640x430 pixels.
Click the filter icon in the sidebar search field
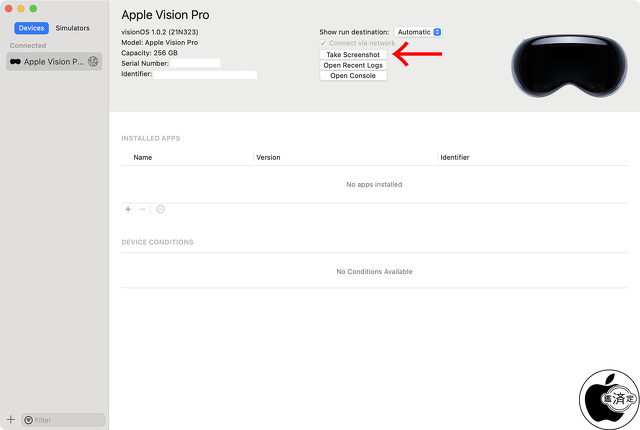(29, 420)
